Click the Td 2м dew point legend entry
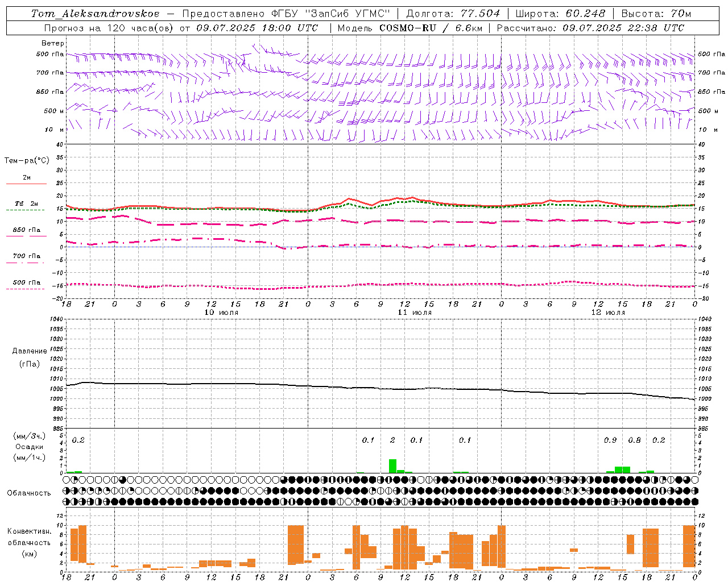Image resolution: width=728 pixels, height=582 pixels. click(25, 206)
